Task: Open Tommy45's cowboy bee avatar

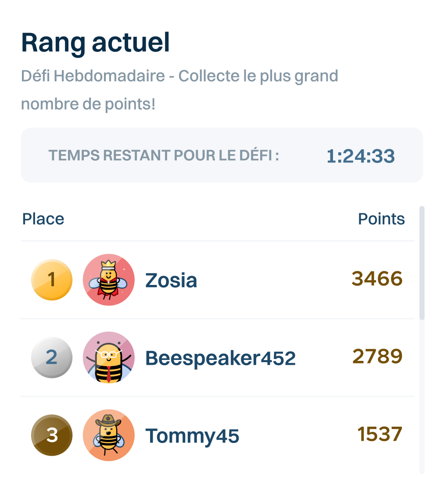Action: [108, 435]
